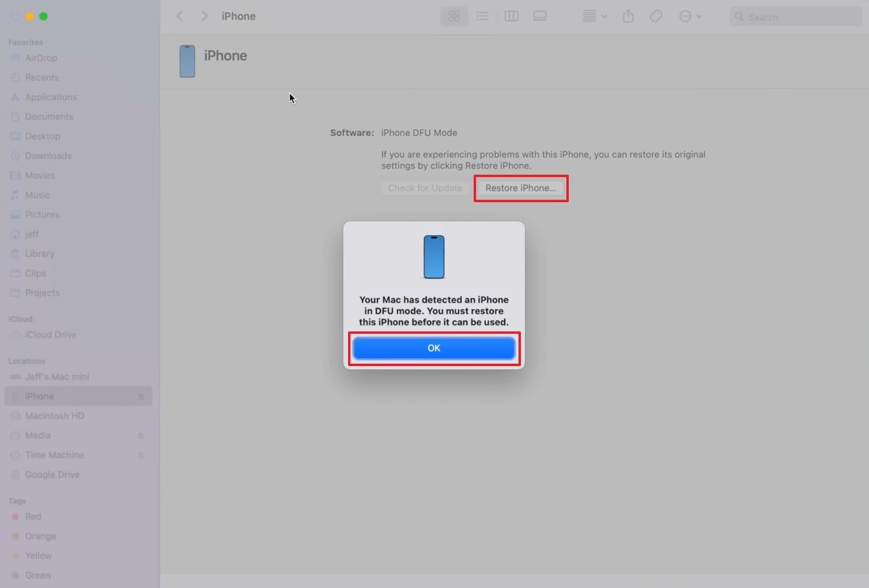Open Library folder in sidebar

tap(39, 254)
